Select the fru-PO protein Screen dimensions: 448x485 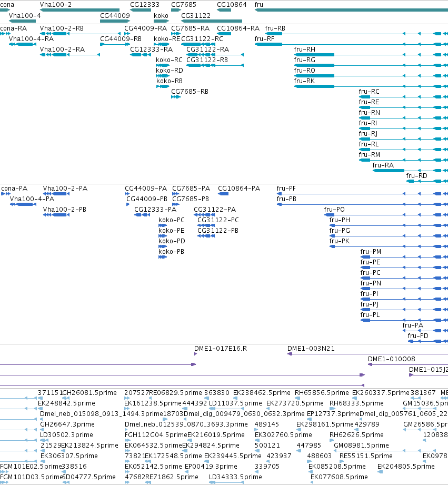(x=386, y=215)
